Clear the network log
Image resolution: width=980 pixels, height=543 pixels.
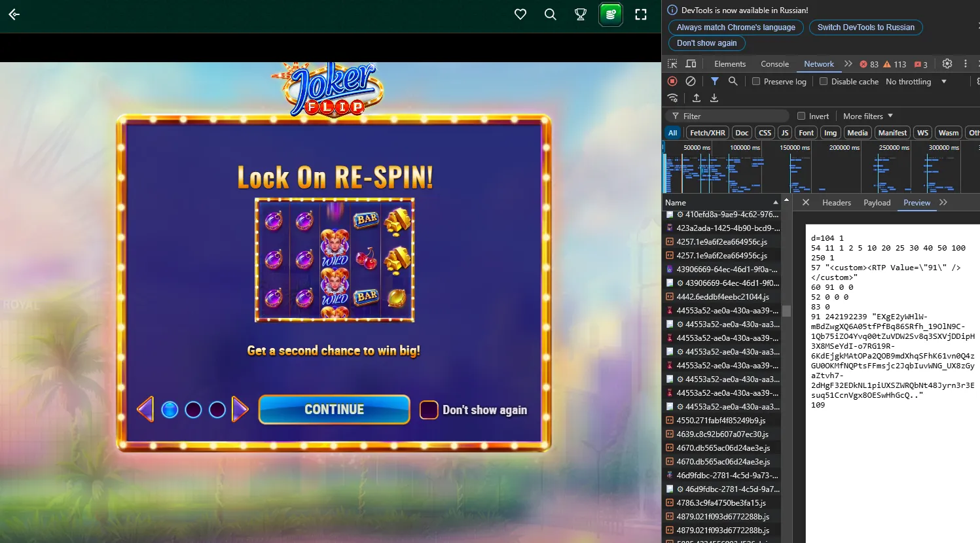691,81
